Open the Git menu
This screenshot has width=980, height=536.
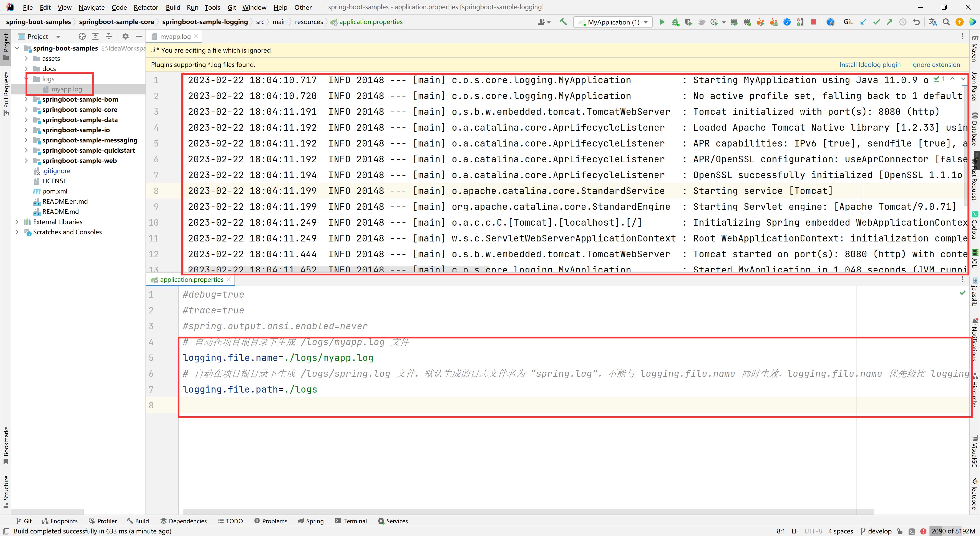point(232,7)
